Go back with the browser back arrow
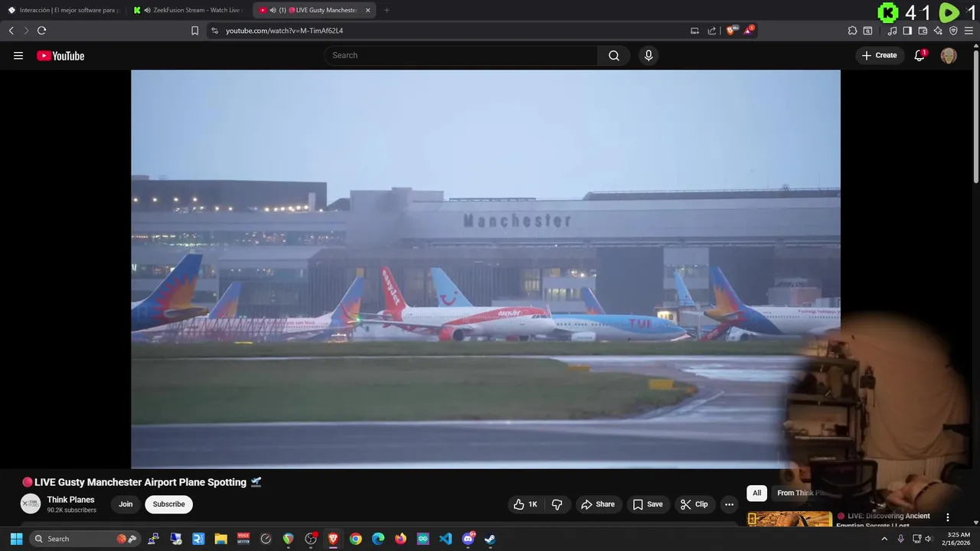This screenshot has height=551, width=980. (11, 31)
